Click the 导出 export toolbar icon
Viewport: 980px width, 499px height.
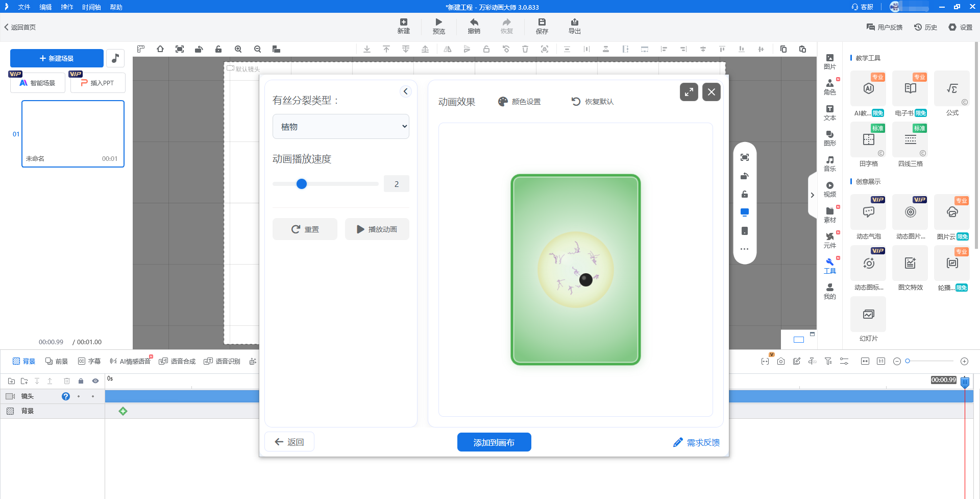574,26
